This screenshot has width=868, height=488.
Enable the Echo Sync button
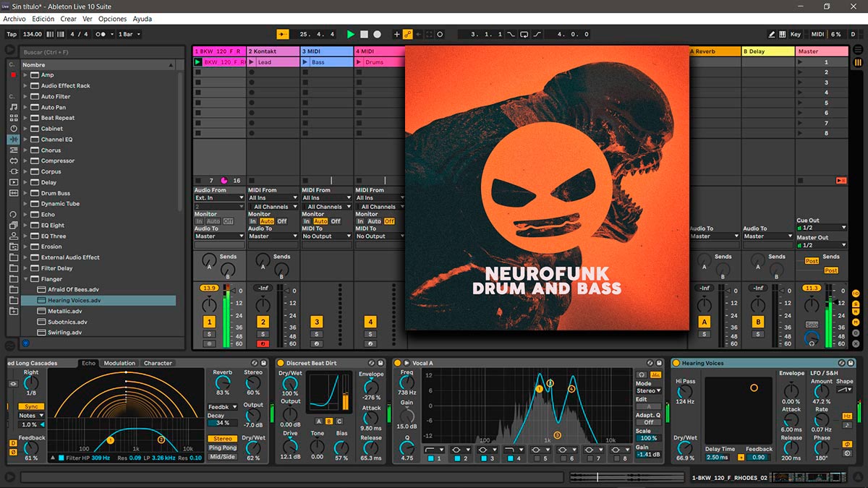(x=30, y=406)
